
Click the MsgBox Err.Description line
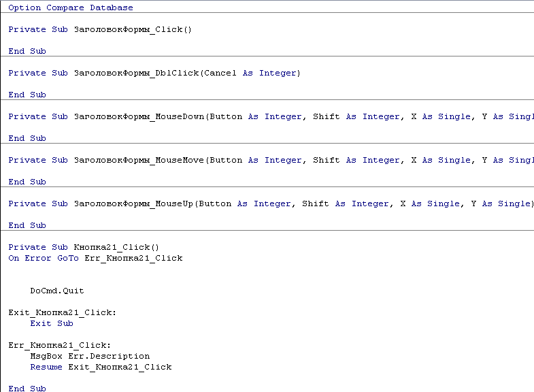(90, 357)
